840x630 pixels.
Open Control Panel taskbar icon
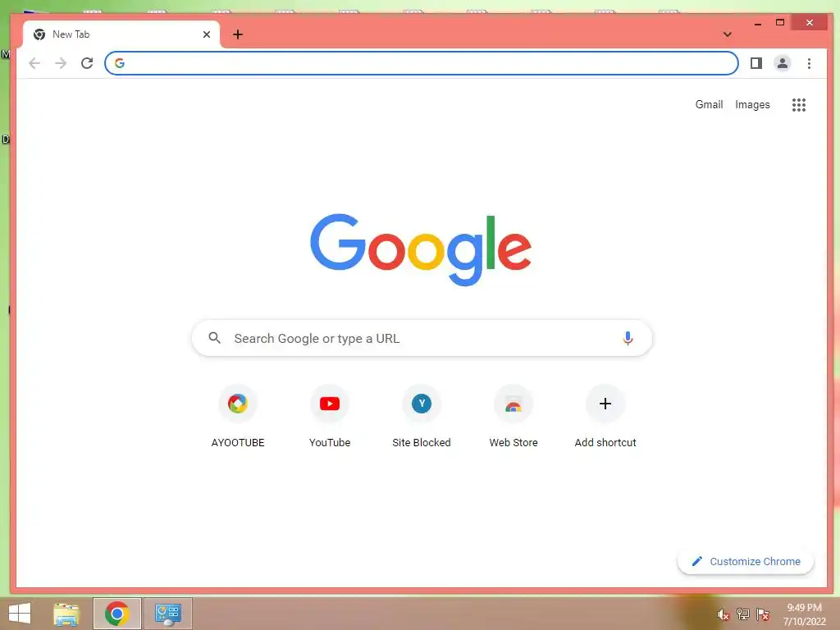tap(167, 614)
